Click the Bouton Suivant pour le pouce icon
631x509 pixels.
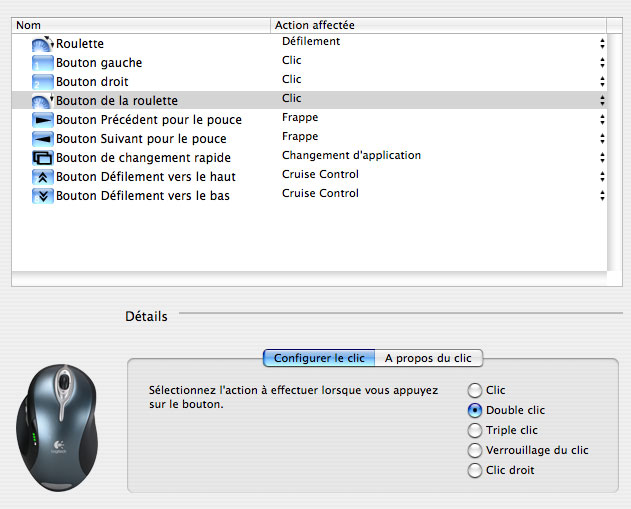coord(42,139)
